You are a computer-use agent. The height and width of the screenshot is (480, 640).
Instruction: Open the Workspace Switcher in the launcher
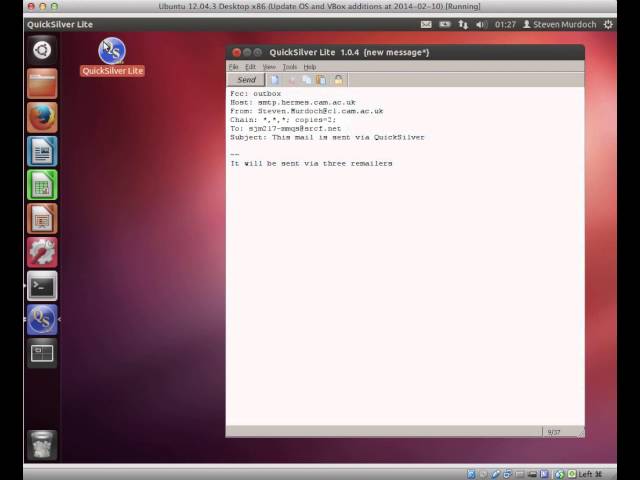click(42, 353)
